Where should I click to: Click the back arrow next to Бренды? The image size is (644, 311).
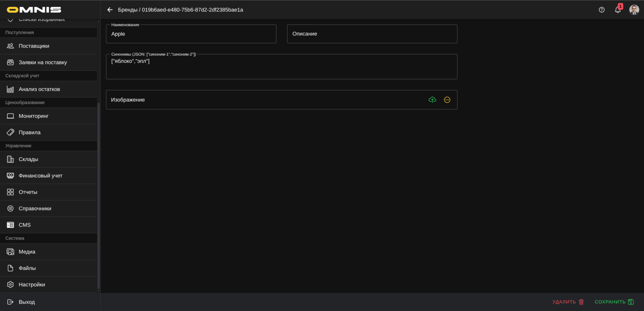point(110,10)
